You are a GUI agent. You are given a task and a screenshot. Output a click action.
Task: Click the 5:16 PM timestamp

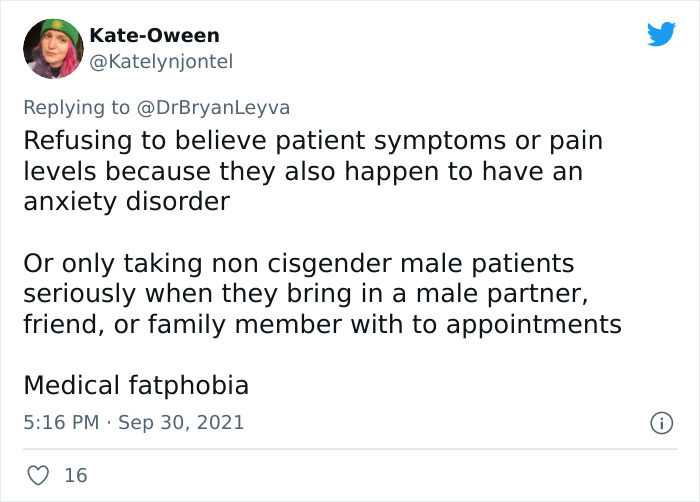click(61, 424)
